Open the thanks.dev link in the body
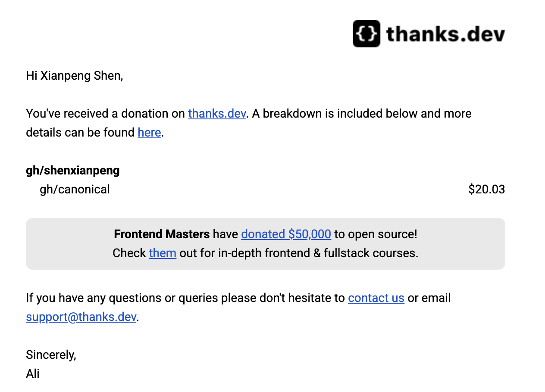Image resolution: width=545 pixels, height=392 pixels. coord(217,114)
